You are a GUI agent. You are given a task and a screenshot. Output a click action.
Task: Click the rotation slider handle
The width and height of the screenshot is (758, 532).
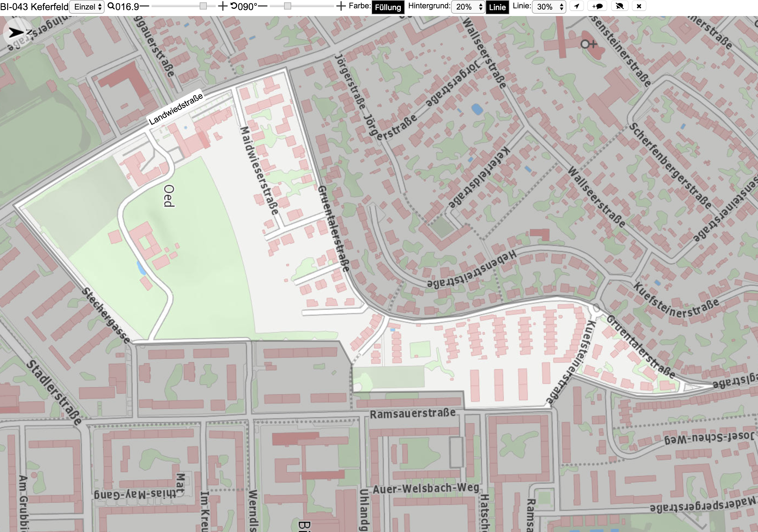(288, 6)
